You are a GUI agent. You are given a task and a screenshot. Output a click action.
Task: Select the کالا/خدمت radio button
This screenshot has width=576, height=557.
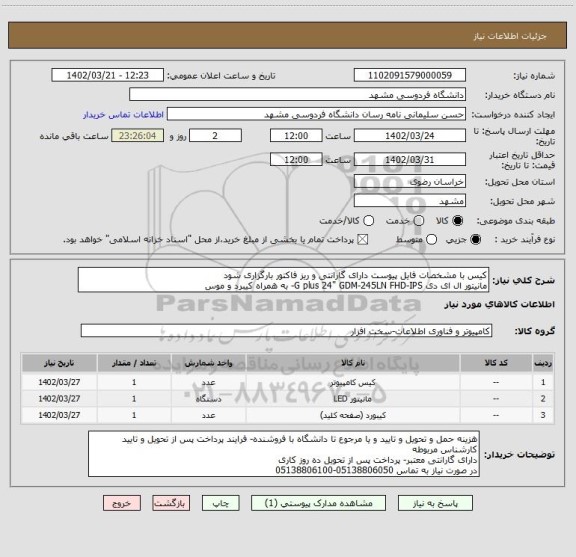(x=368, y=221)
